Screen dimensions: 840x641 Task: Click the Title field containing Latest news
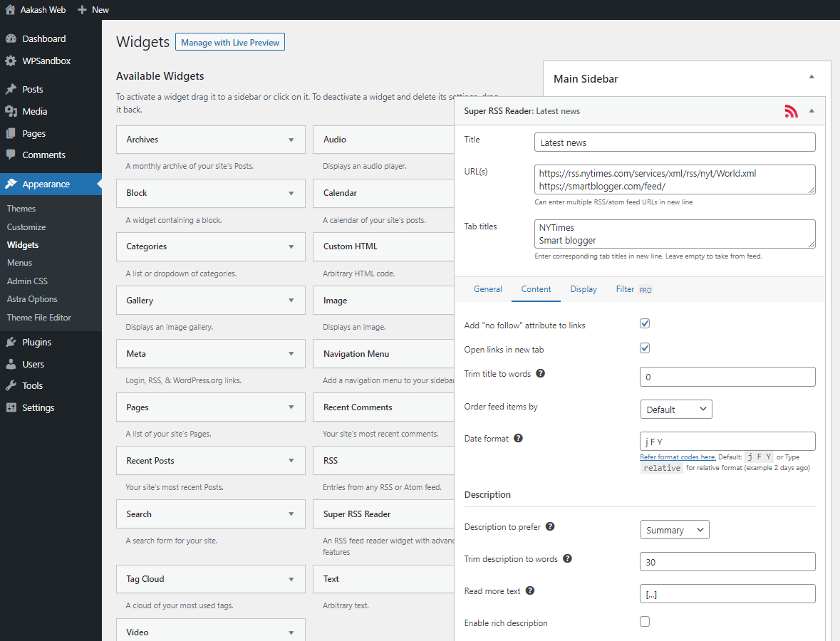click(674, 142)
